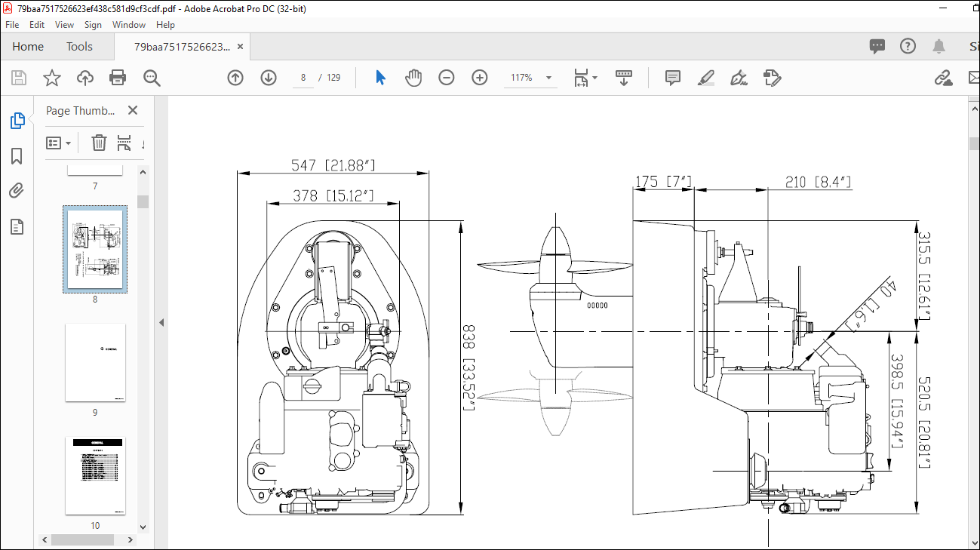Collapse the navigation pane arrow
The width and height of the screenshot is (980, 550).
pos(161,322)
